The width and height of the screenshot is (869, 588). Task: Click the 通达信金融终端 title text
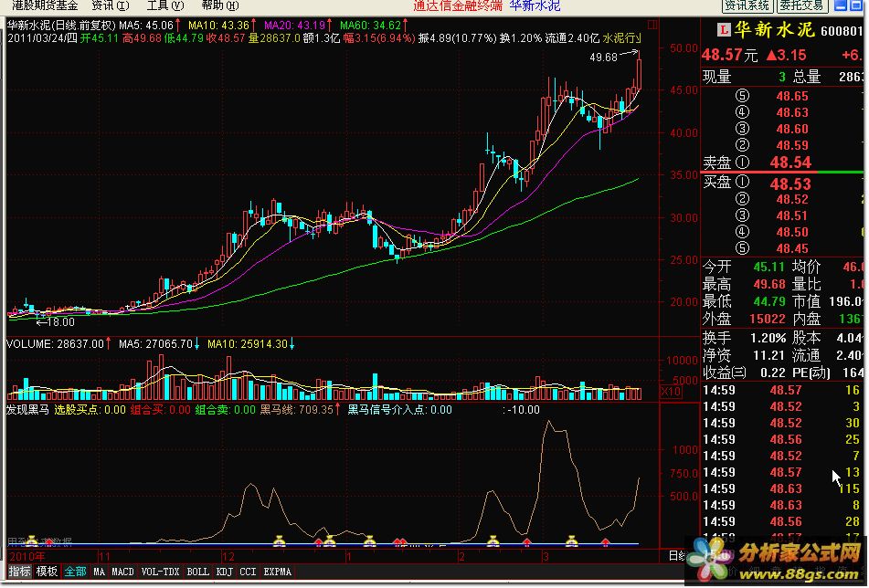pyautogui.click(x=458, y=6)
